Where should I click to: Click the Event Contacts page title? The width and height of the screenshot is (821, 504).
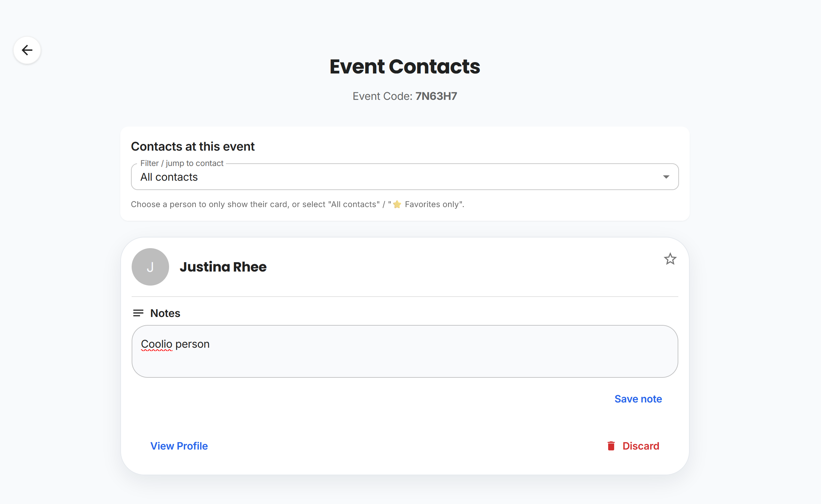(x=405, y=66)
